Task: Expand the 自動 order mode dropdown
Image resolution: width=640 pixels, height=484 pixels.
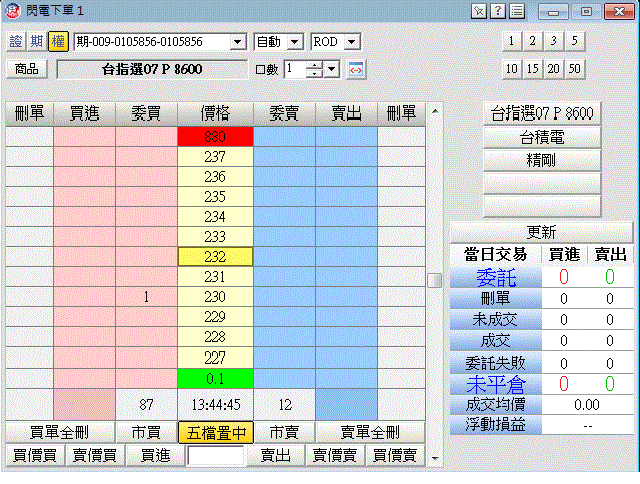Action: pos(294,42)
